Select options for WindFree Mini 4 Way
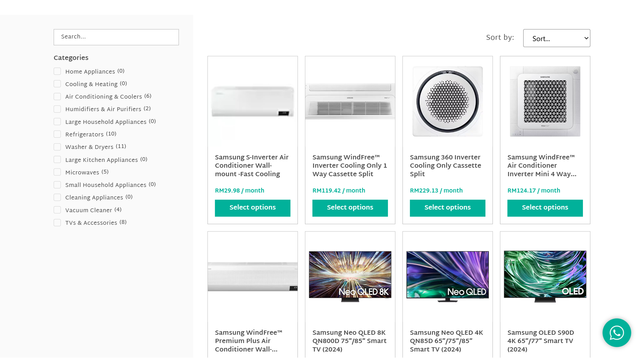The height and width of the screenshot is (358, 644). [545, 208]
